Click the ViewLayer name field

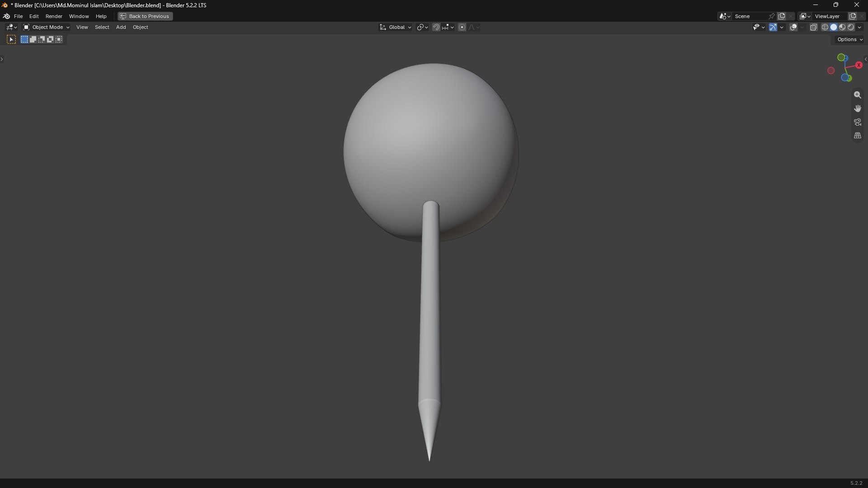(x=830, y=16)
